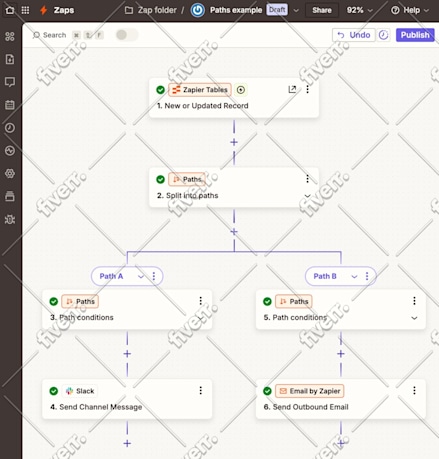The height and width of the screenshot is (459, 439).
Task: Select step 5 Path conditions
Action: click(x=341, y=310)
